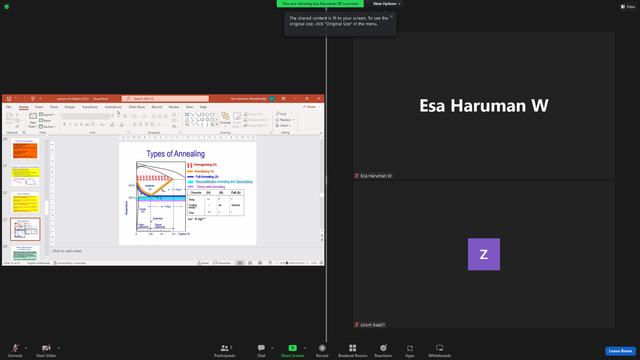Click Reset in Slides group
The height and width of the screenshot is (360, 640).
[45, 120]
